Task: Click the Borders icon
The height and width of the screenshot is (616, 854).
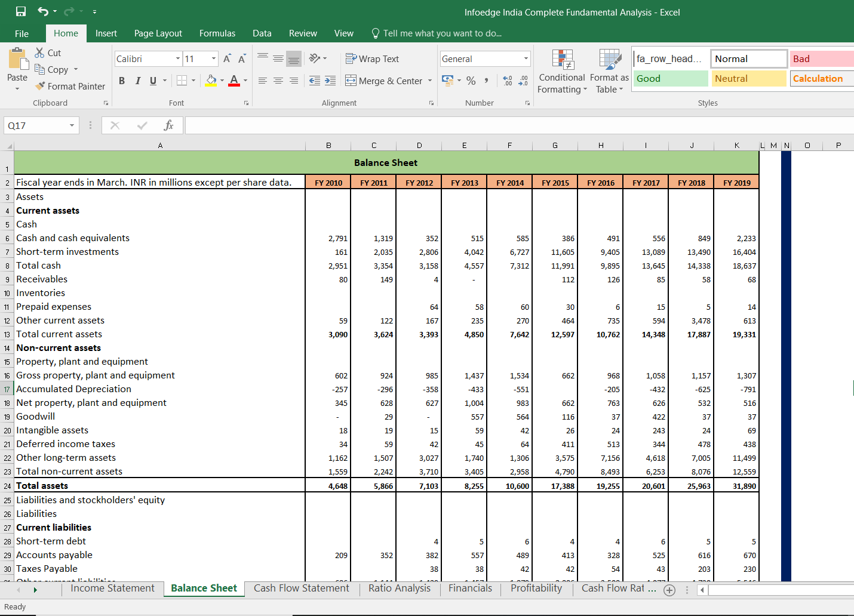Action: coord(182,80)
